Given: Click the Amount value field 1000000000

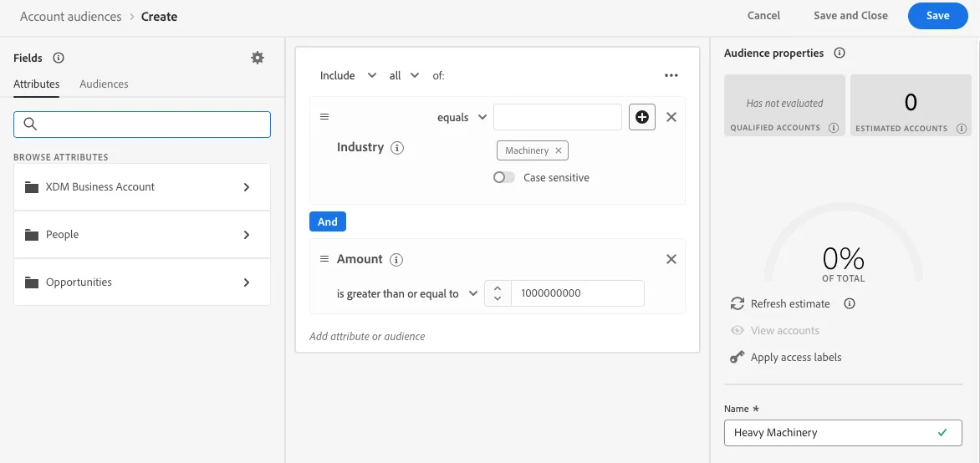Looking at the screenshot, I should click(x=578, y=293).
